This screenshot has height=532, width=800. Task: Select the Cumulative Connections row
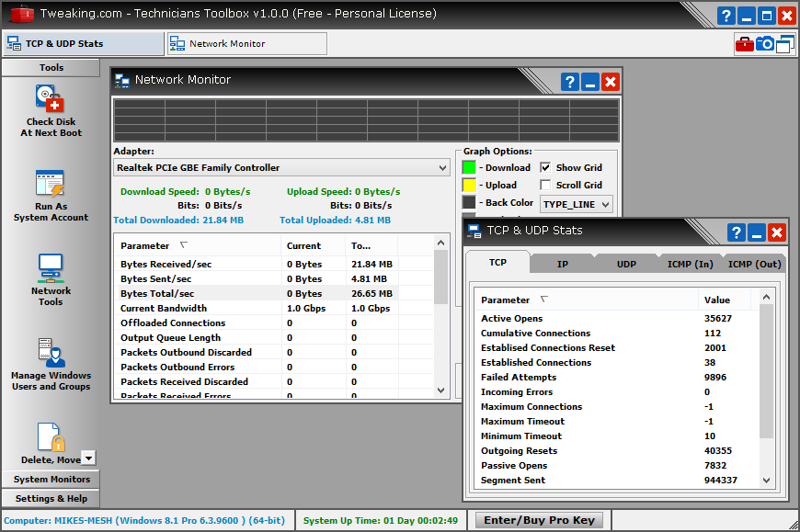[617, 334]
